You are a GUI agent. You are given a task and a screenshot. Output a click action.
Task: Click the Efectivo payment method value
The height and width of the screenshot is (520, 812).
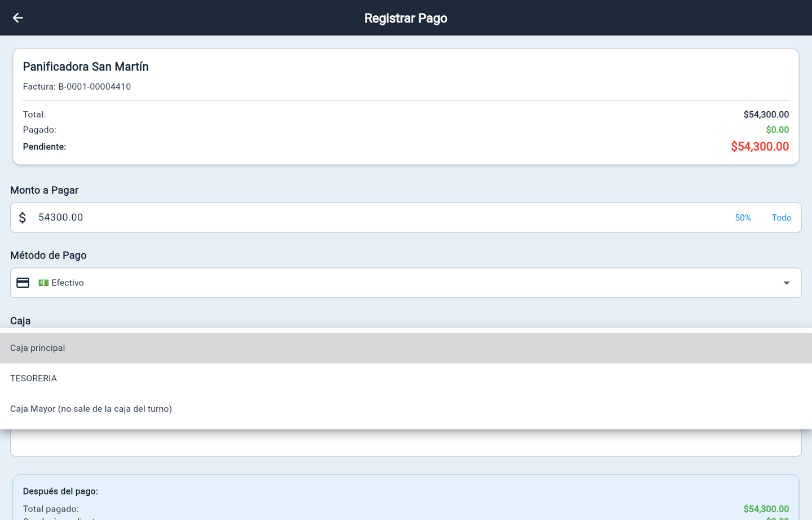[61, 283]
